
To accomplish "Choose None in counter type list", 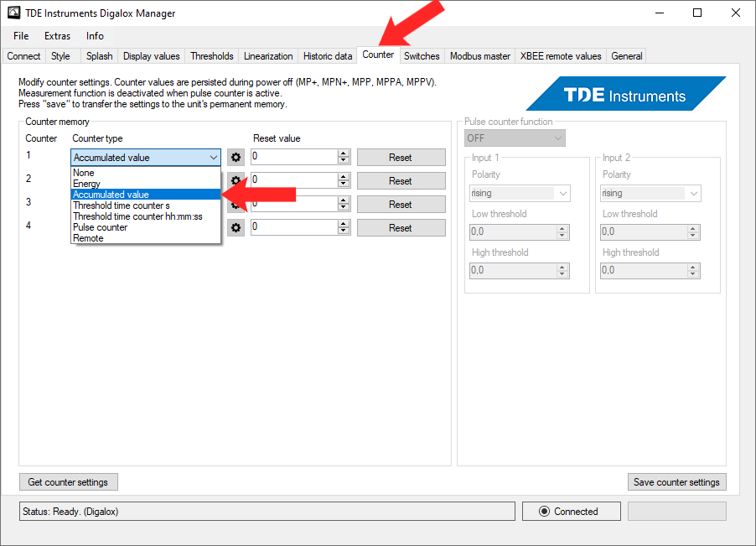I will coord(146,173).
